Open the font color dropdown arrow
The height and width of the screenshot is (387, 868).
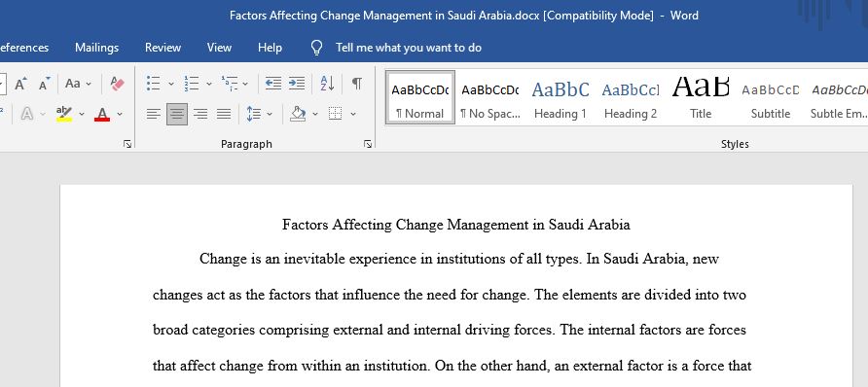pos(120,114)
